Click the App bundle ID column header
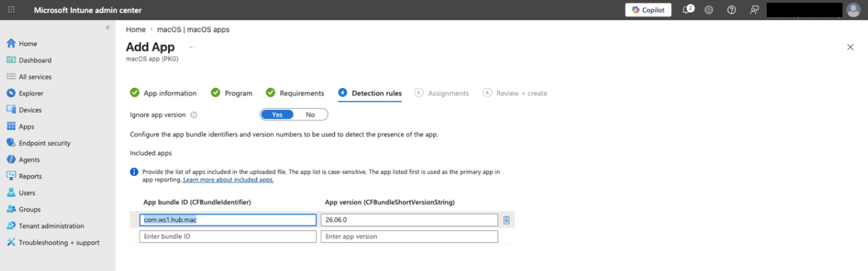The height and width of the screenshot is (271, 868). (196, 202)
